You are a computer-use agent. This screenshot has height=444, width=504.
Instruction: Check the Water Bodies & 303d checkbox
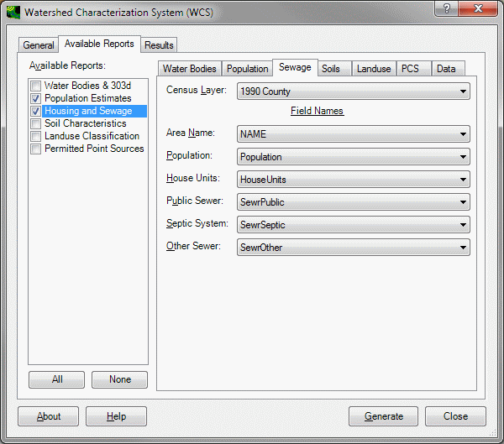35,86
